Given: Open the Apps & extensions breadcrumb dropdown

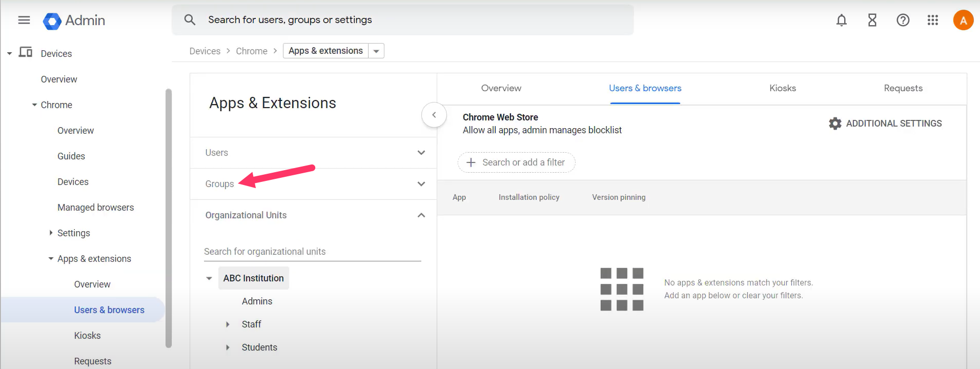Looking at the screenshot, I should (376, 51).
